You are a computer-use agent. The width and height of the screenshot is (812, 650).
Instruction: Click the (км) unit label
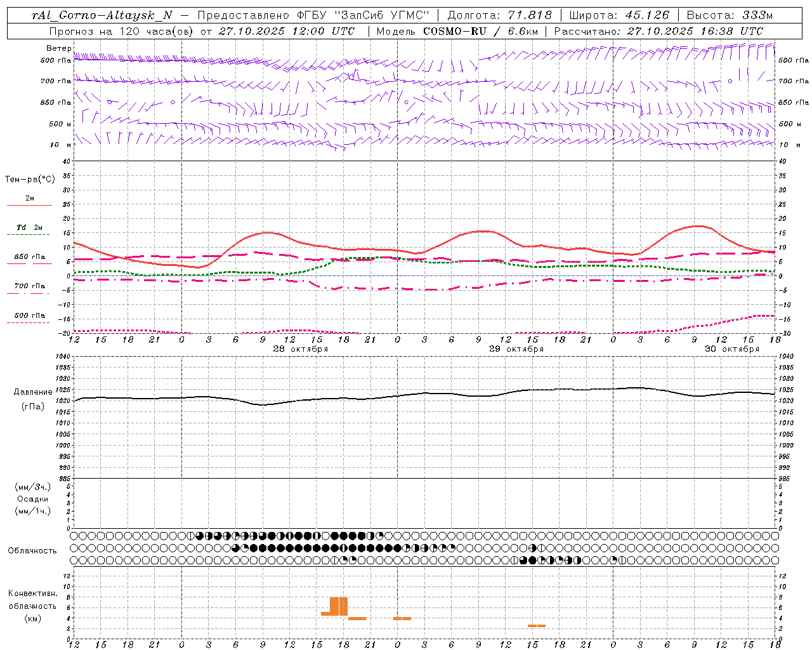(x=32, y=618)
